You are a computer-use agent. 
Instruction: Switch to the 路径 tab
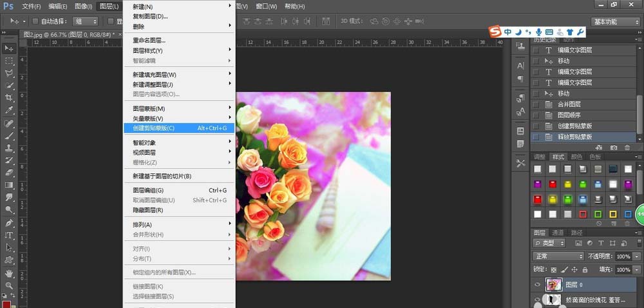pos(576,233)
